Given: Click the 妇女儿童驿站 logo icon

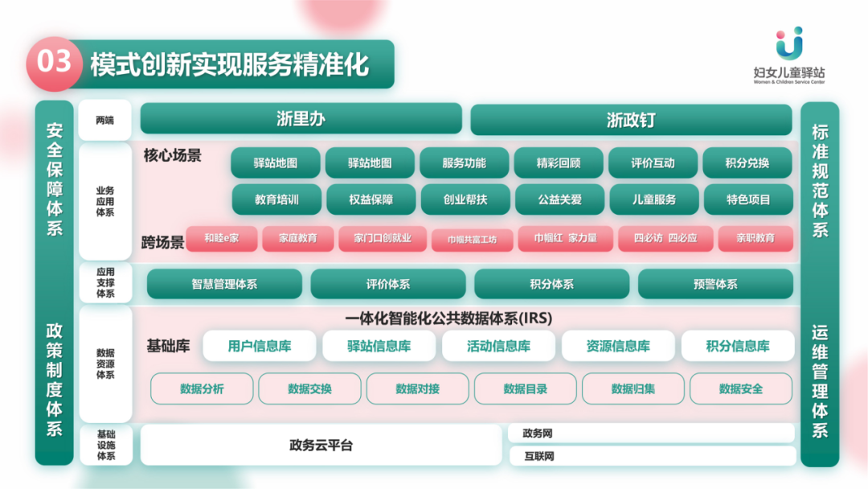Looking at the screenshot, I should coord(789,43).
